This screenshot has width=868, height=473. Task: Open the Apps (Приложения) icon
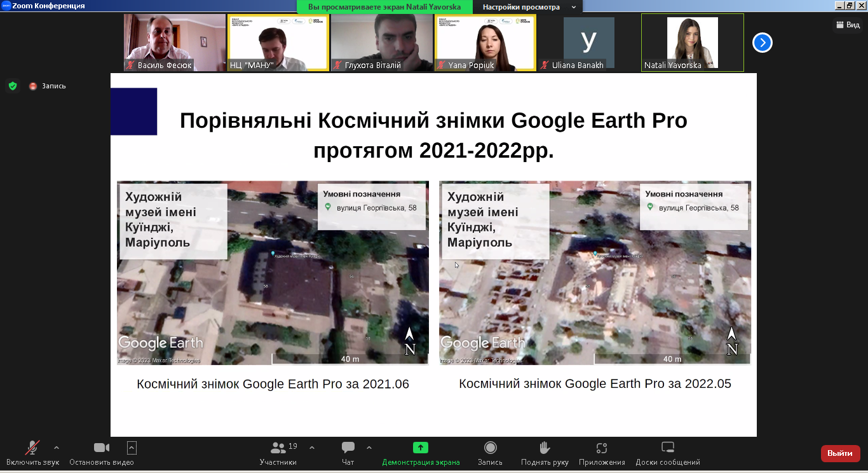[x=602, y=448]
